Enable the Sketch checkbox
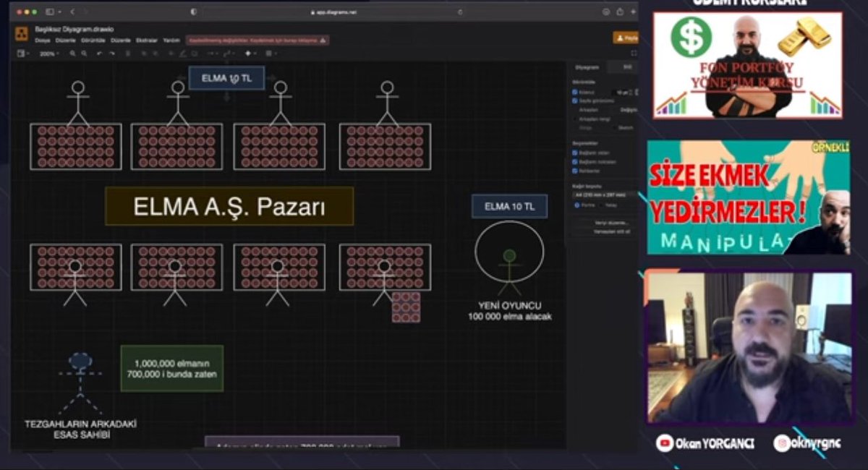Viewport: 868px width, 470px height. pos(613,127)
